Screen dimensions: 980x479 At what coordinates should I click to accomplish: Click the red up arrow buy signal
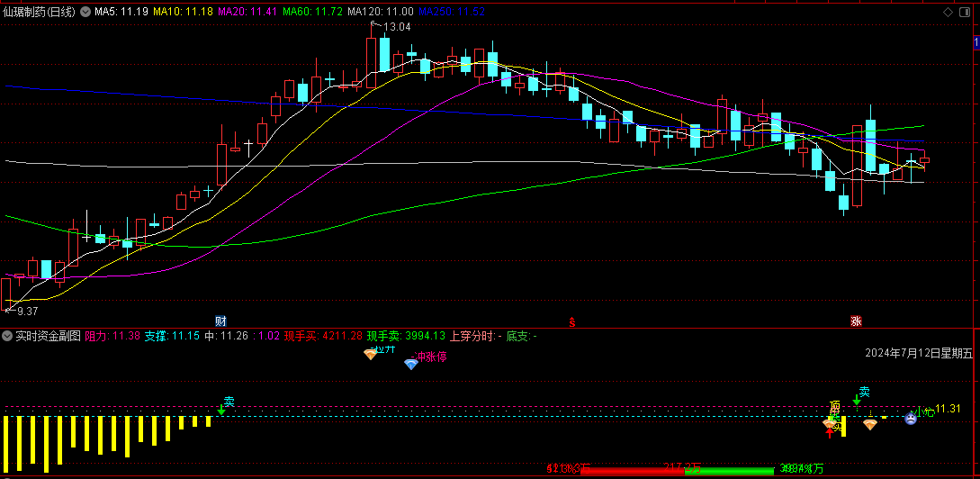point(830,433)
